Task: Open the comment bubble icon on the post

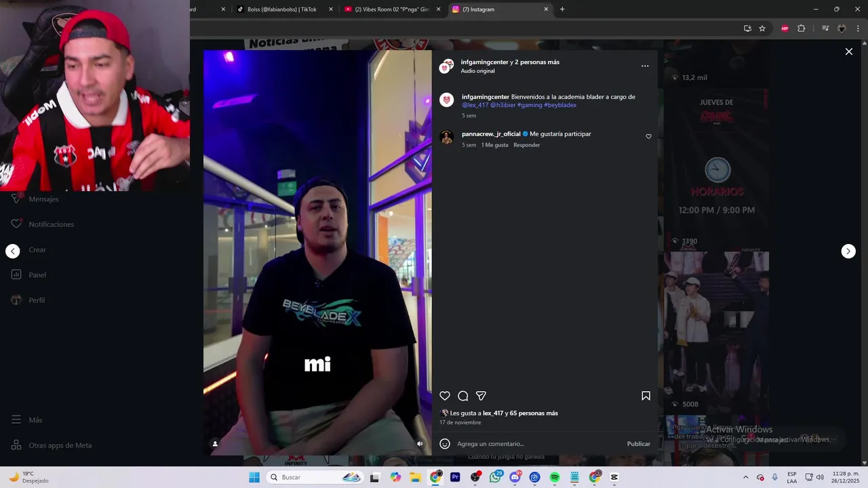Action: click(463, 396)
